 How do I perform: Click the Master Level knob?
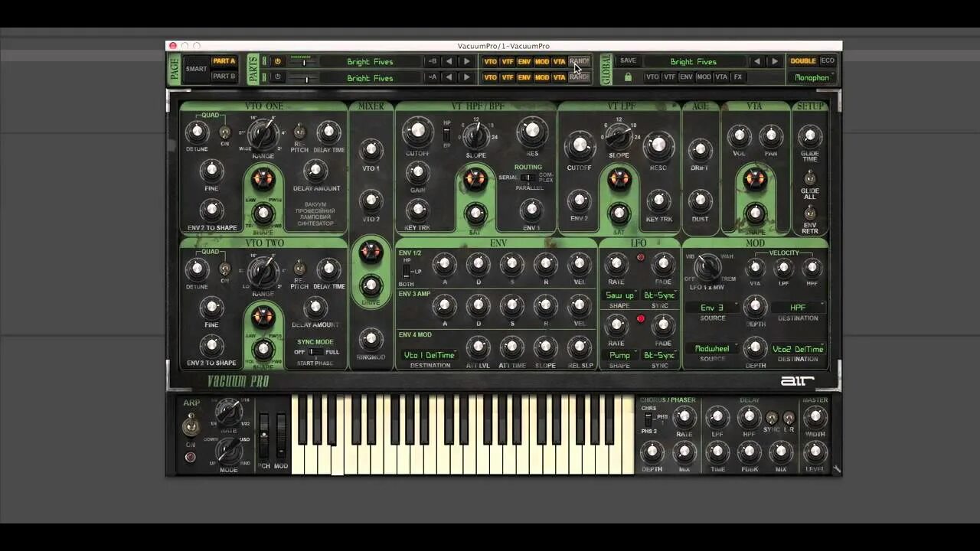(815, 452)
